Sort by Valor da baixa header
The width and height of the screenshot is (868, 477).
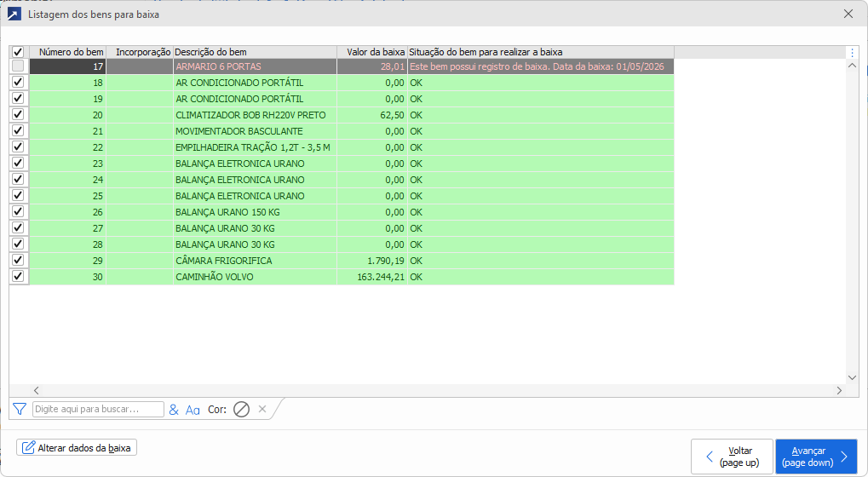tap(372, 52)
